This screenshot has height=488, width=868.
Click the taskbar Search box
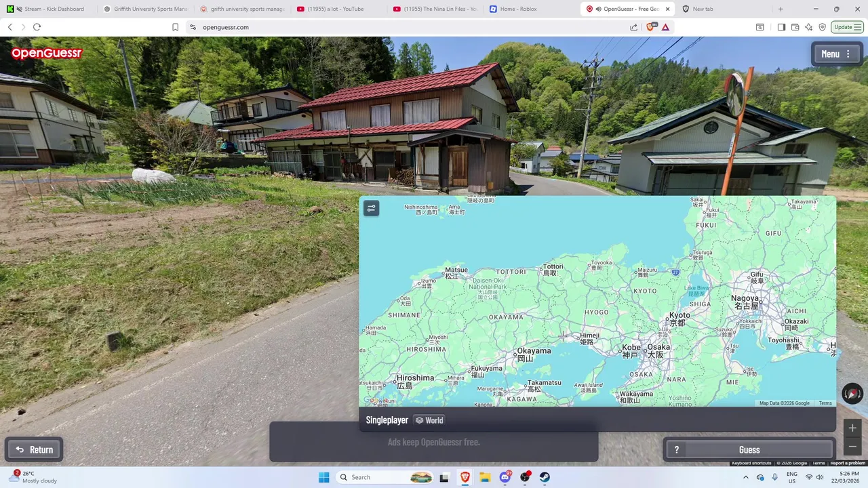(x=385, y=477)
